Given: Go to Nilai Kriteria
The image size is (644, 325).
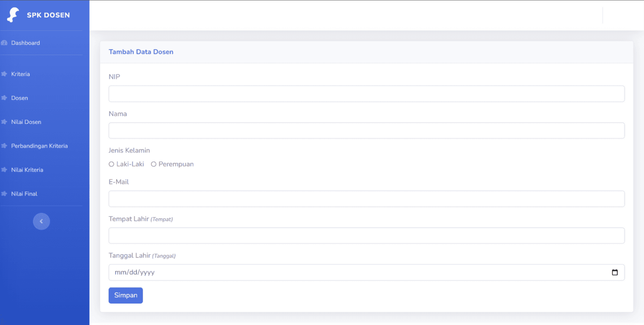Looking at the screenshot, I should 27,170.
